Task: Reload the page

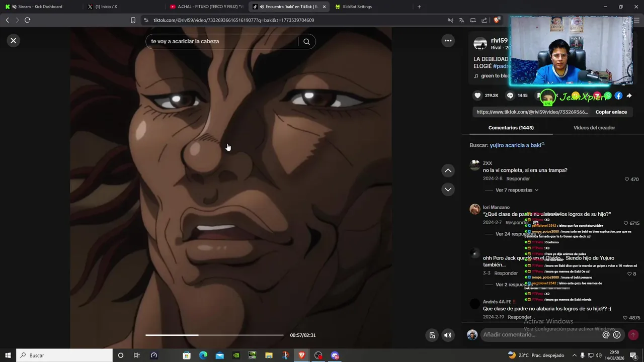Action: (27, 20)
